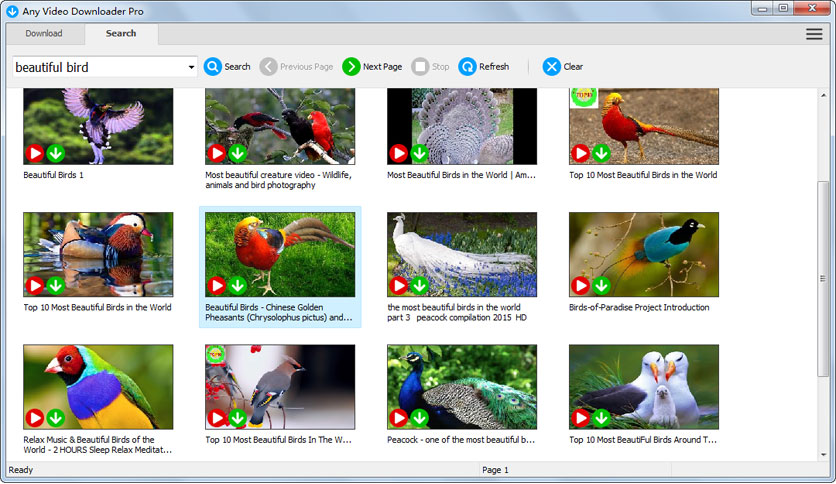Click title 'Beautiful Birds 1'
The height and width of the screenshot is (484, 836).
click(53, 175)
